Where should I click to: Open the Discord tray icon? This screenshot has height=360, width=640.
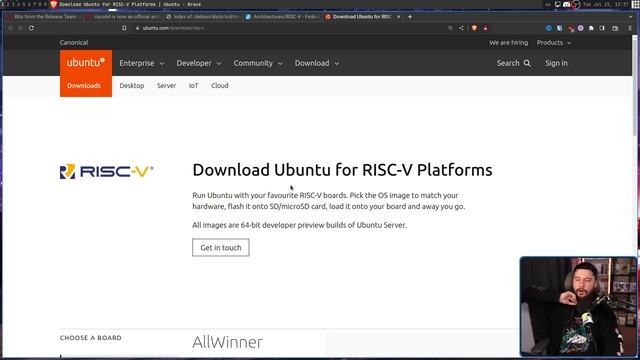click(x=566, y=4)
